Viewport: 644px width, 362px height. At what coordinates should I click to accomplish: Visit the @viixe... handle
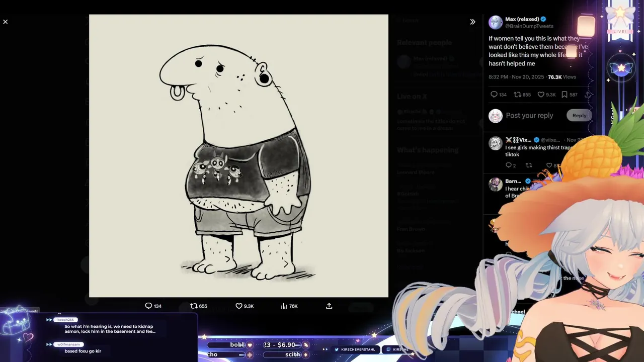pyautogui.click(x=550, y=140)
